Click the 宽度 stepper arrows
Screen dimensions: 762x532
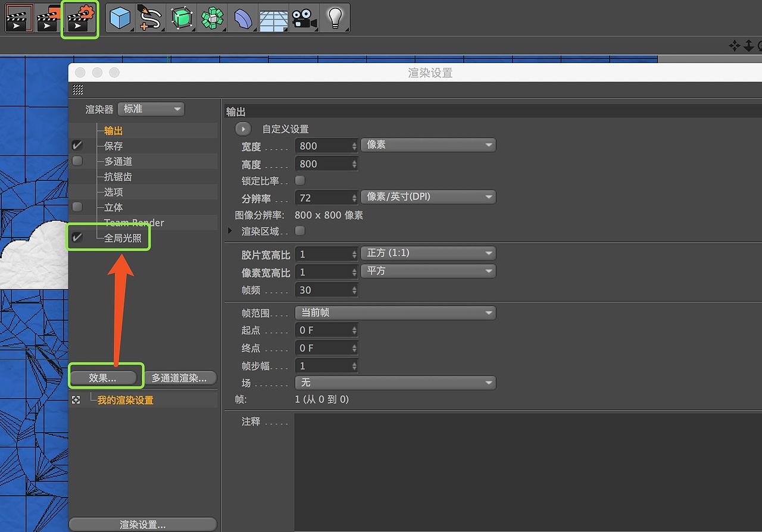coord(355,146)
